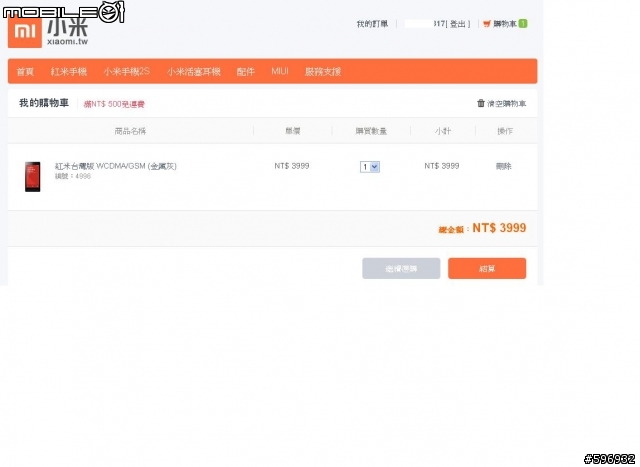Click the 小計 column header

(443, 131)
